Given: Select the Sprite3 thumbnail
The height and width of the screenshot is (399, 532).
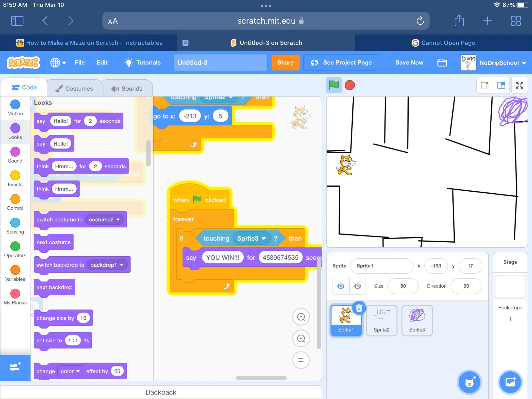Looking at the screenshot, I should point(417,320).
